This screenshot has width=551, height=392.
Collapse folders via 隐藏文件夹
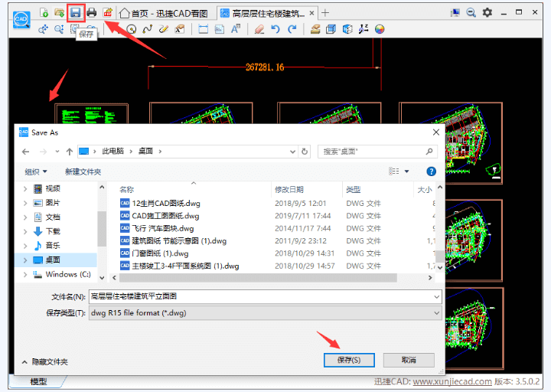[x=45, y=362]
